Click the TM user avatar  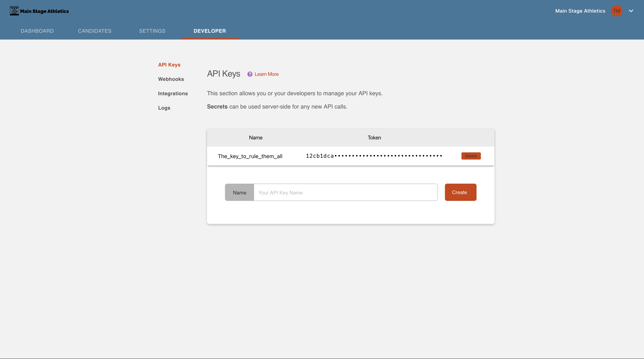616,11
